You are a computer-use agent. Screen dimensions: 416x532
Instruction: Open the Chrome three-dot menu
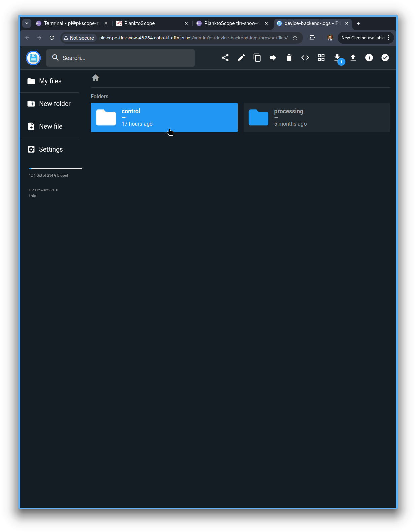(389, 38)
